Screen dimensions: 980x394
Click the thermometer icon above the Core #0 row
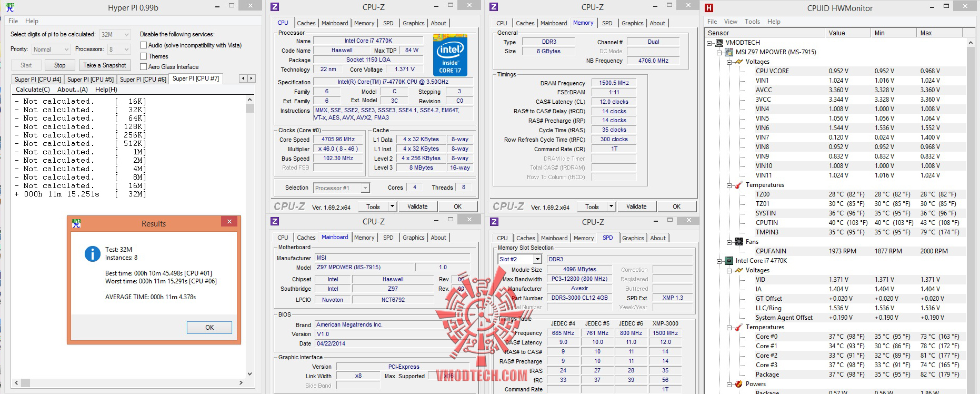click(x=739, y=327)
